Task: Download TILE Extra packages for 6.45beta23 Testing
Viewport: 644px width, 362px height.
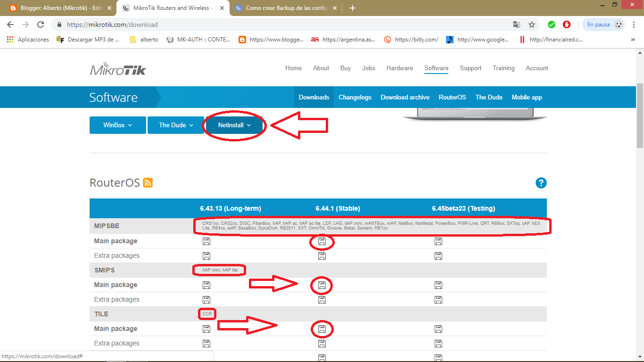Action: 438,343
